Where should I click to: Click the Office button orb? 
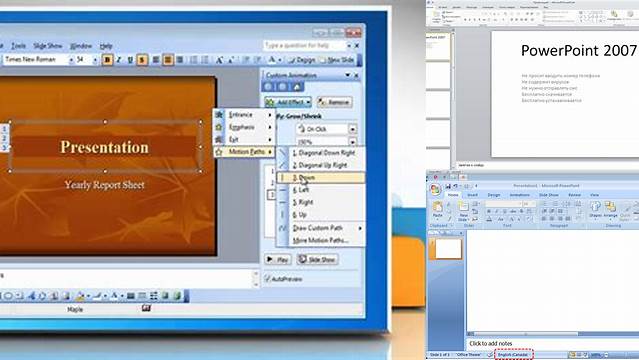tap(435, 189)
